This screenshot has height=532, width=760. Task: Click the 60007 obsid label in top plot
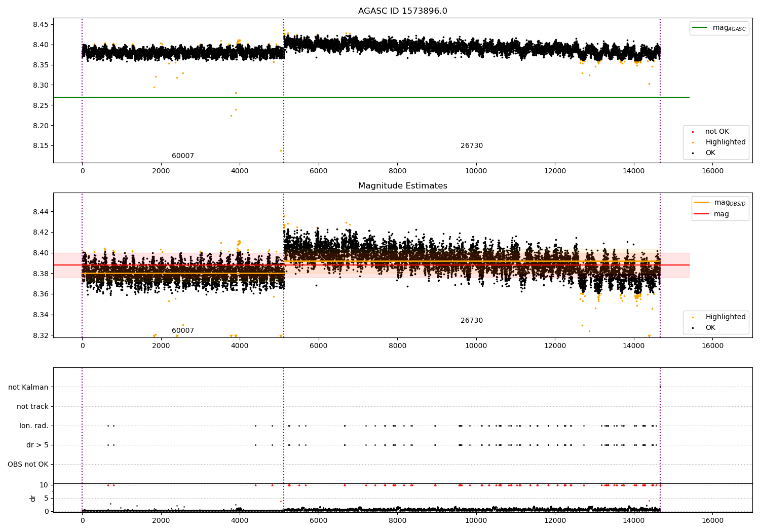point(183,156)
